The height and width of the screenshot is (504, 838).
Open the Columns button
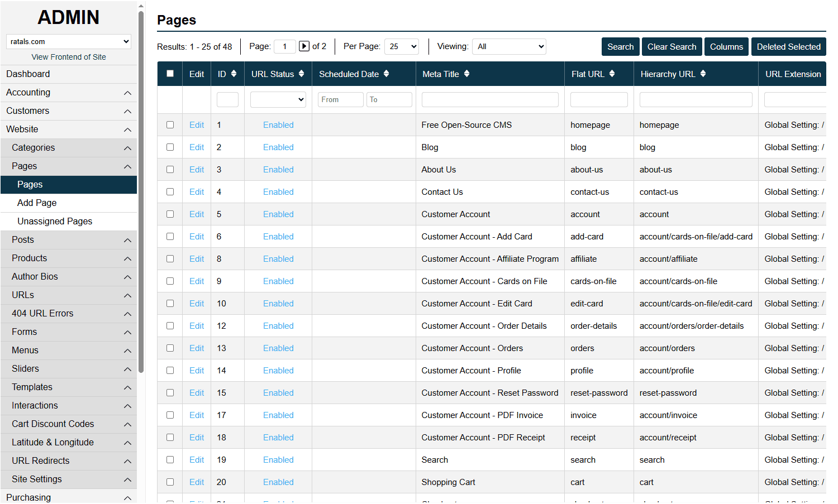click(726, 47)
